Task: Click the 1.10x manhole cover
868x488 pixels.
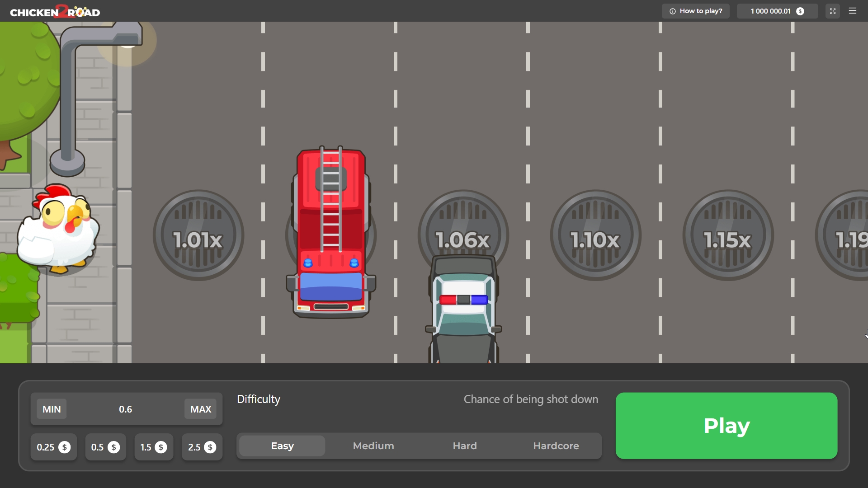Action: [x=595, y=236]
